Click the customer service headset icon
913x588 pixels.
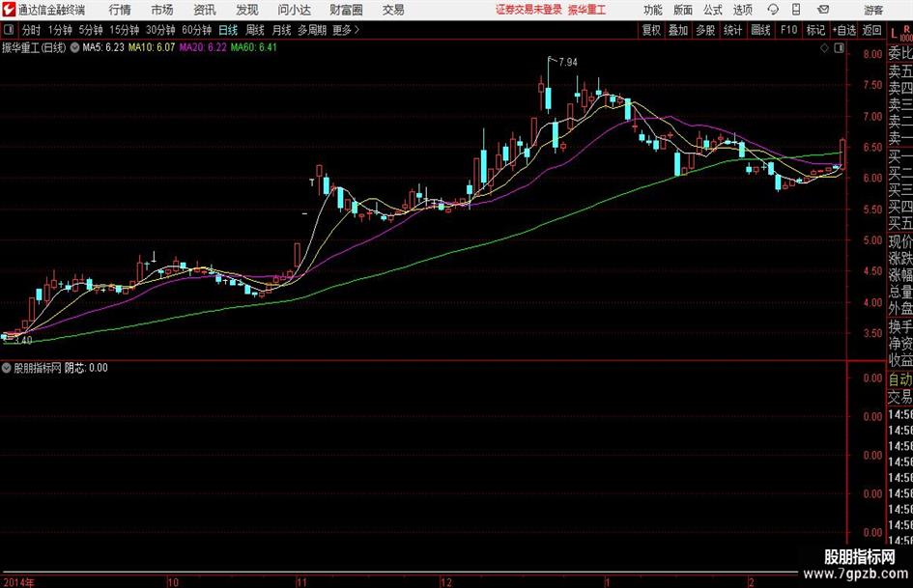pyautogui.click(x=773, y=10)
